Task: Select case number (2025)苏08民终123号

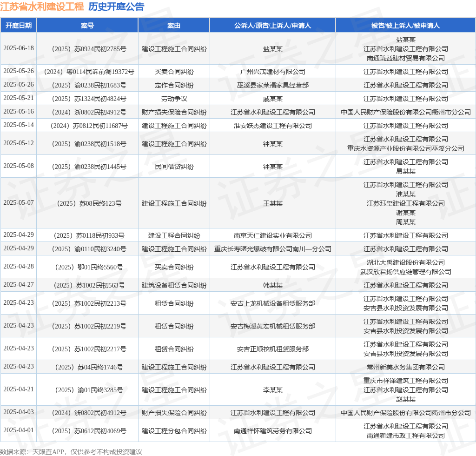Action: pyautogui.click(x=88, y=203)
